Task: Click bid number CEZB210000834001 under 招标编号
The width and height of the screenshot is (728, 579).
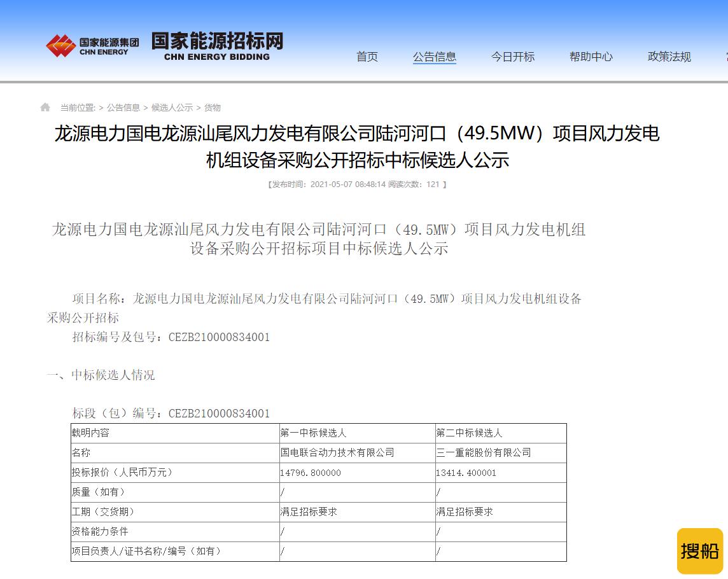Action: coord(219,337)
